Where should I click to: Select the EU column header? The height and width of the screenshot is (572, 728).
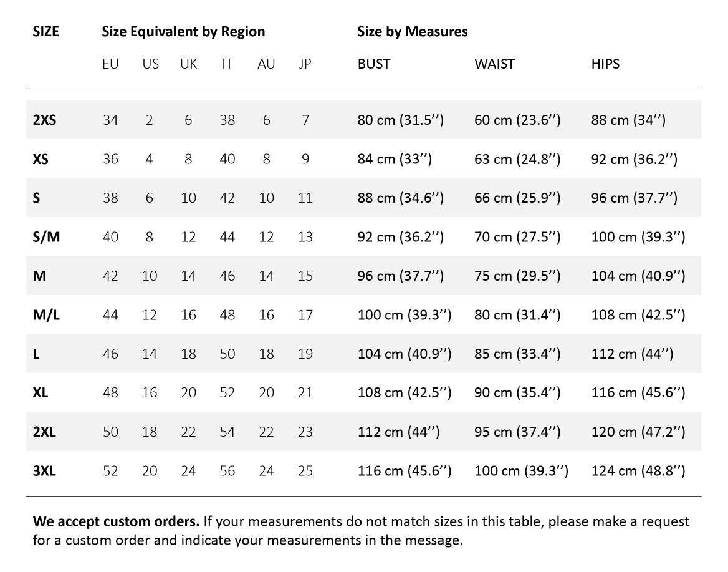(x=110, y=64)
